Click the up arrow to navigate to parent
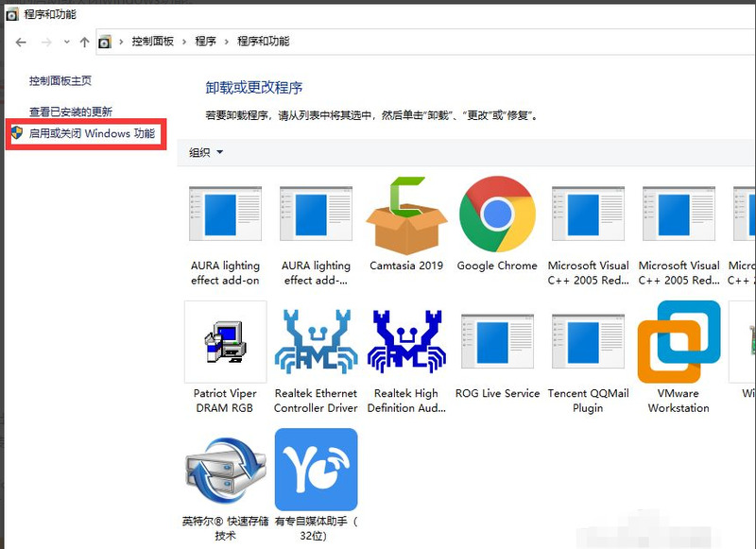This screenshot has height=549, width=756. coord(84,42)
